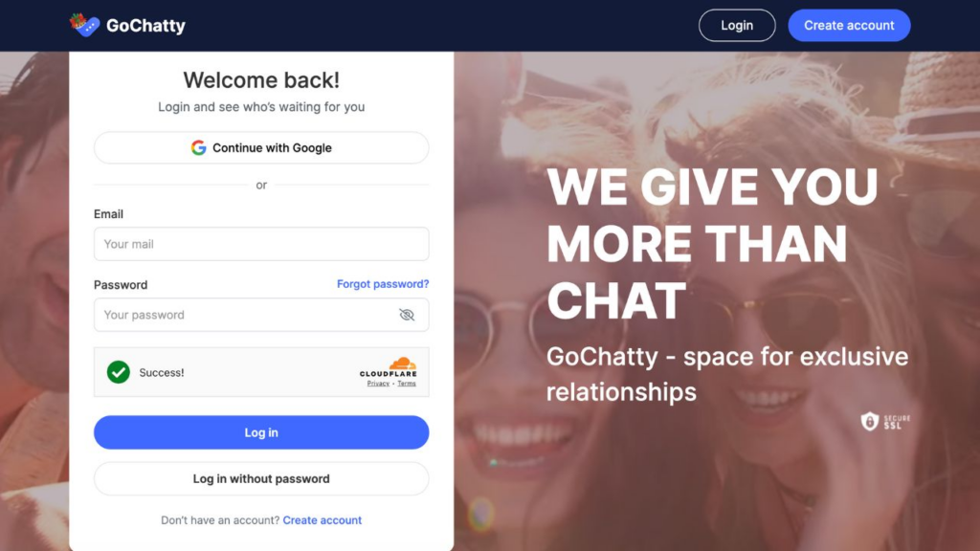
Task: Click the green Success checkmark icon
Action: click(x=118, y=372)
